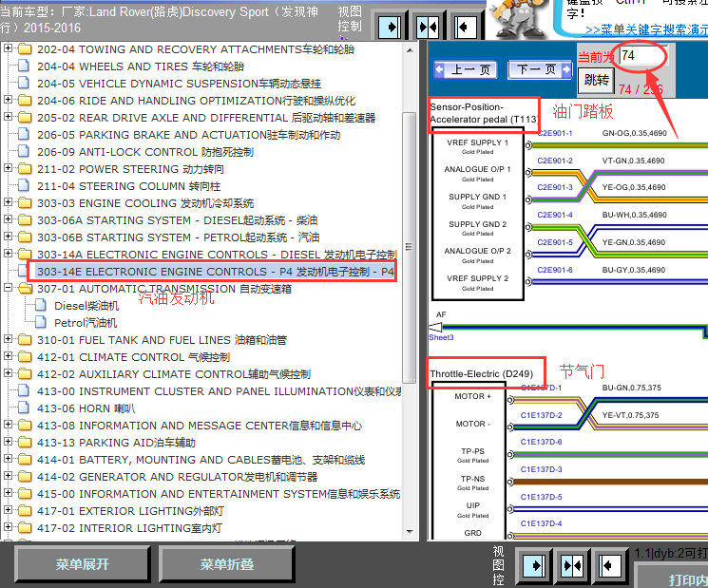Click the top view-control right arrow icon
This screenshot has height=588, width=708.
(x=390, y=28)
